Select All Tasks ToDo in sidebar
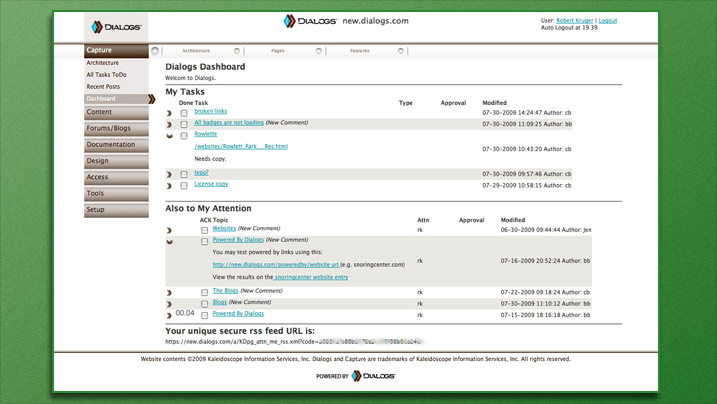 coord(107,74)
